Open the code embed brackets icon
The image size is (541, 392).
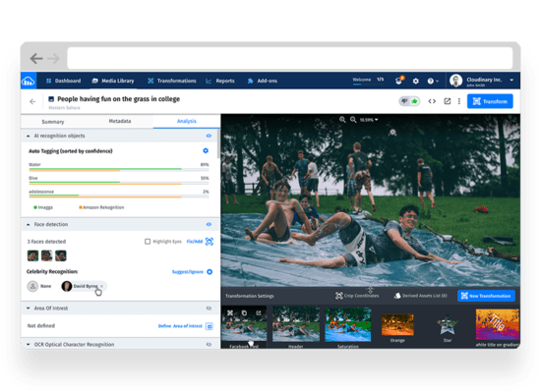click(432, 101)
